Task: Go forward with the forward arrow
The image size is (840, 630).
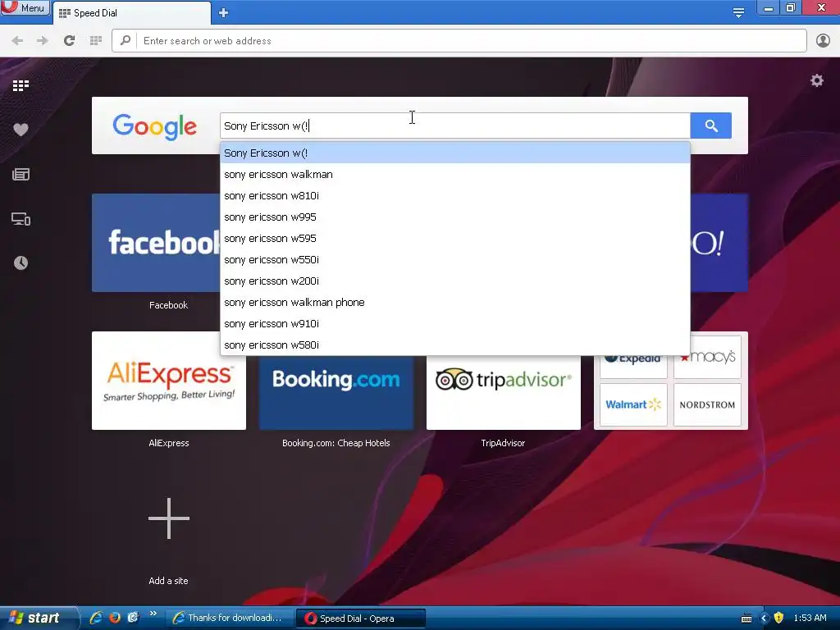Action: click(43, 41)
